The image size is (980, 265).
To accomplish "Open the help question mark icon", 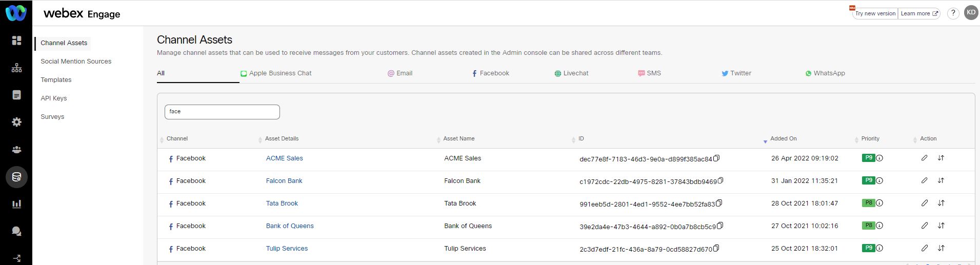I will (953, 13).
